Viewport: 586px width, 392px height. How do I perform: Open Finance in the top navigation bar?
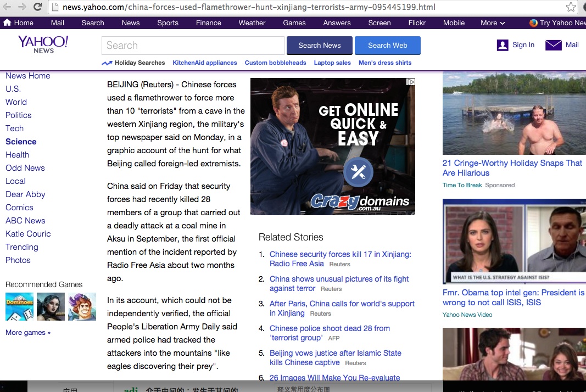(x=209, y=23)
